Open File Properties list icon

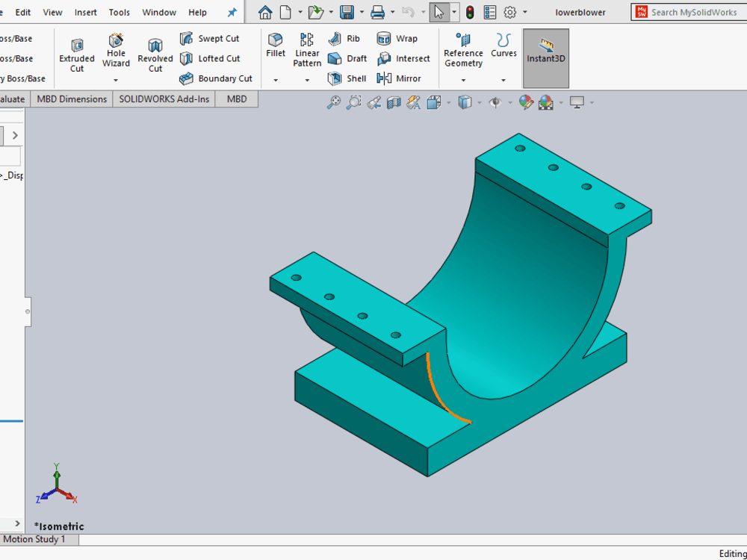tap(490, 13)
